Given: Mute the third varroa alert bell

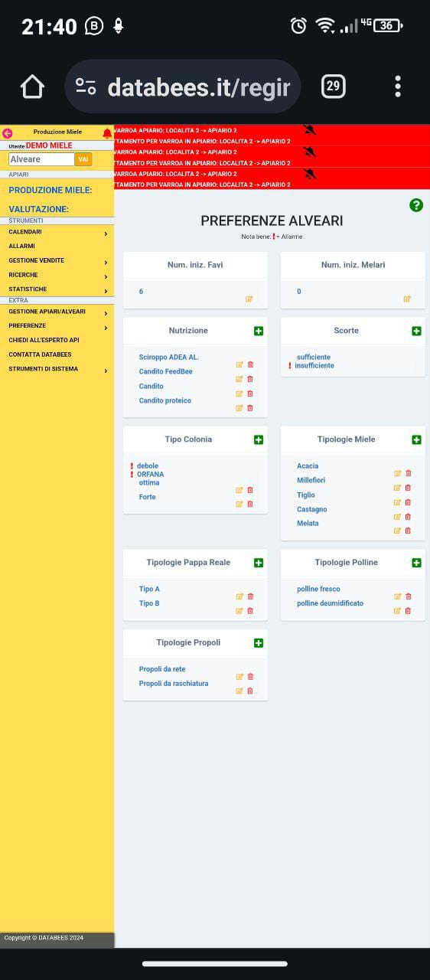Looking at the screenshot, I should coord(309,174).
